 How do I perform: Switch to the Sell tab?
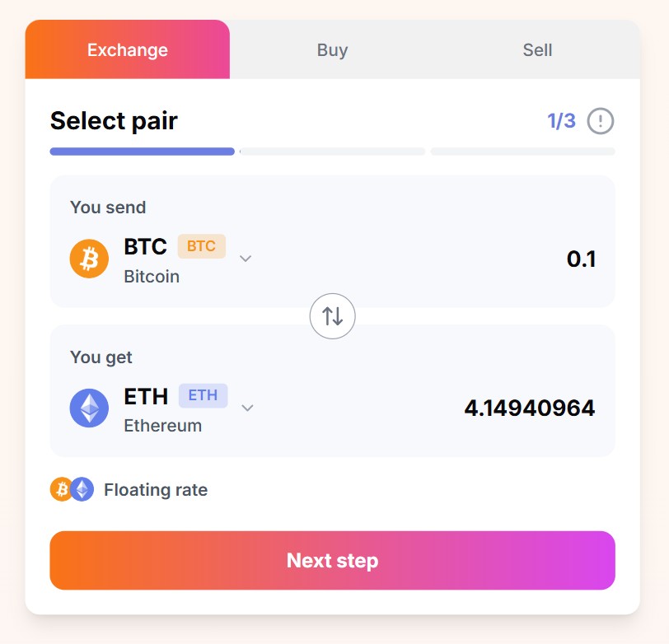pyautogui.click(x=537, y=49)
